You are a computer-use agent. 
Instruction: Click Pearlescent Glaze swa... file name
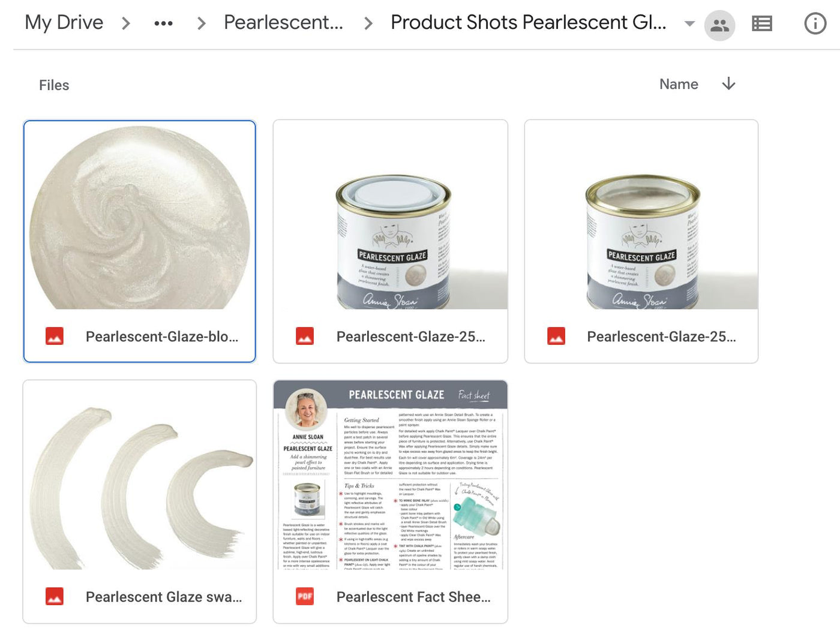[x=164, y=597]
